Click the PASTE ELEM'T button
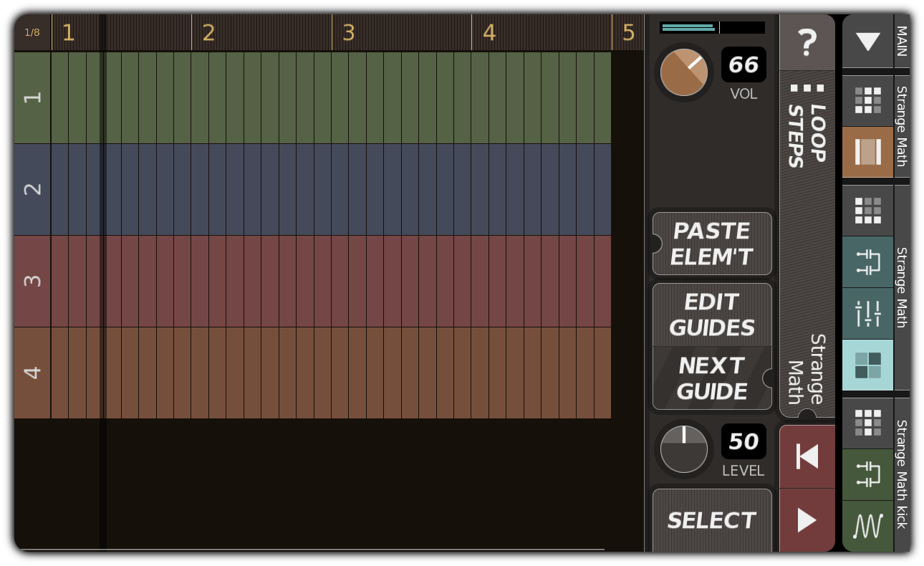 [x=711, y=244]
